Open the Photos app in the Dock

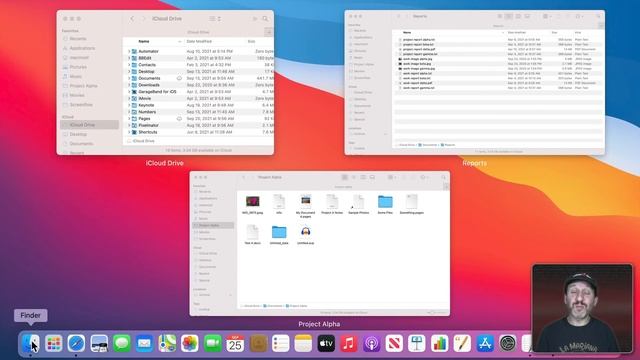click(190, 343)
